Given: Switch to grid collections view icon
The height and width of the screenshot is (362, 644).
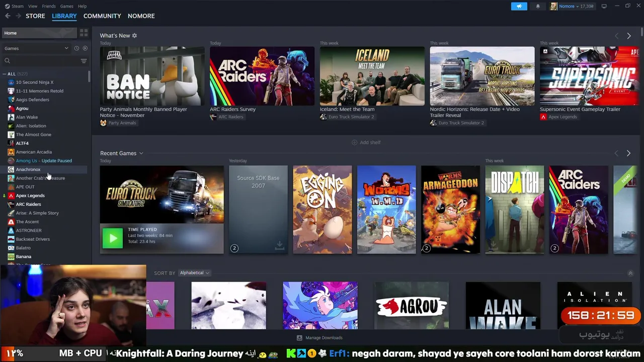Looking at the screenshot, I should click(84, 33).
